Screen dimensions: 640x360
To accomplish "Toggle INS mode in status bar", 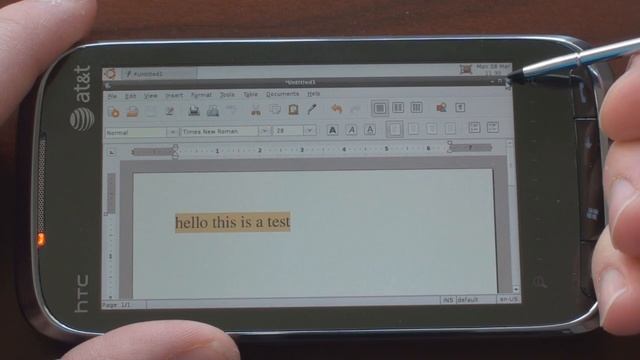I will pos(448,300).
